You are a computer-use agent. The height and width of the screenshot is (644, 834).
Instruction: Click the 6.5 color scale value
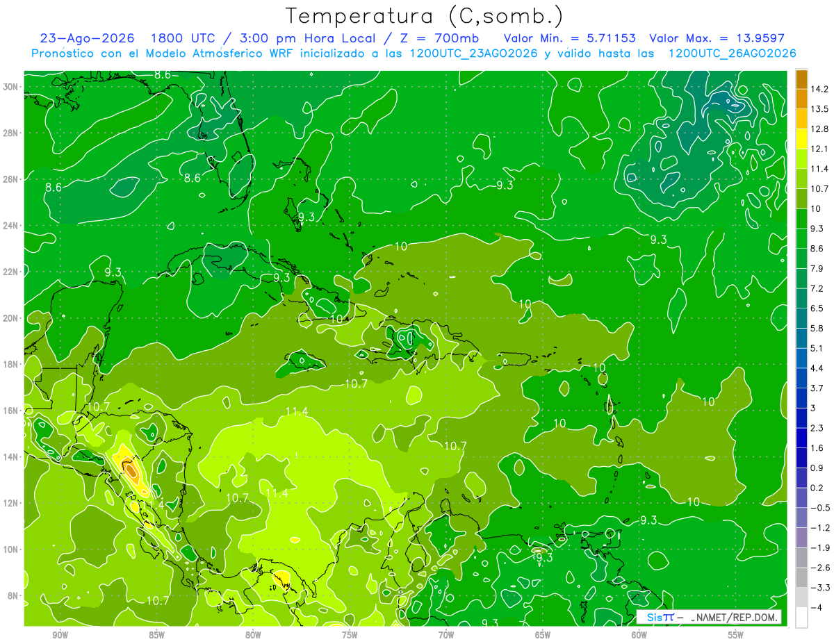pyautogui.click(x=817, y=308)
